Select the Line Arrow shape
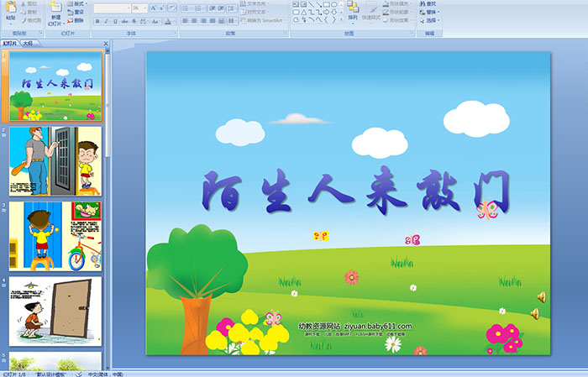This screenshot has height=377, width=588. pyautogui.click(x=318, y=4)
